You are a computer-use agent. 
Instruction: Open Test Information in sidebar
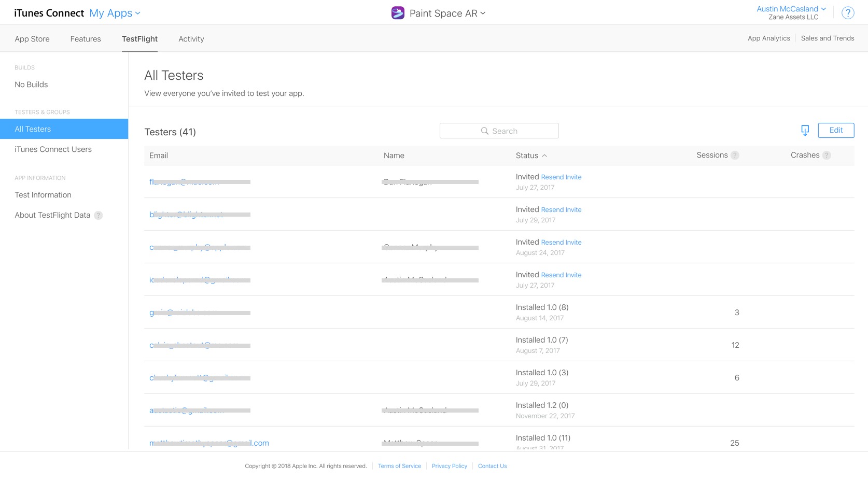point(43,195)
